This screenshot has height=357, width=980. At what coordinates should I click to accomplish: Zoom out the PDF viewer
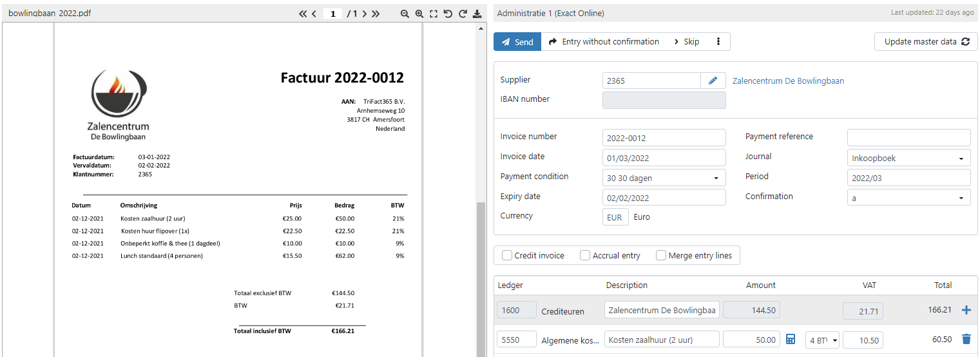(x=405, y=14)
